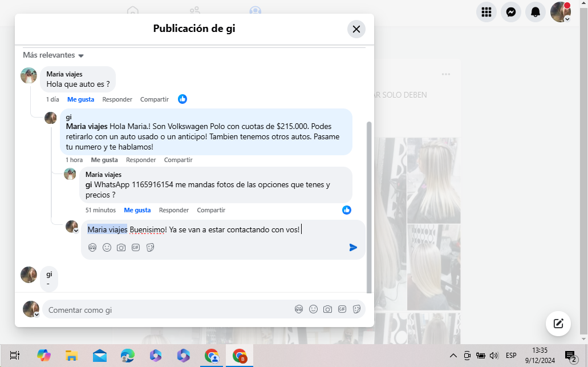Click Responder under Maria's WhatsApp comment
This screenshot has height=367, width=588.
174,210
